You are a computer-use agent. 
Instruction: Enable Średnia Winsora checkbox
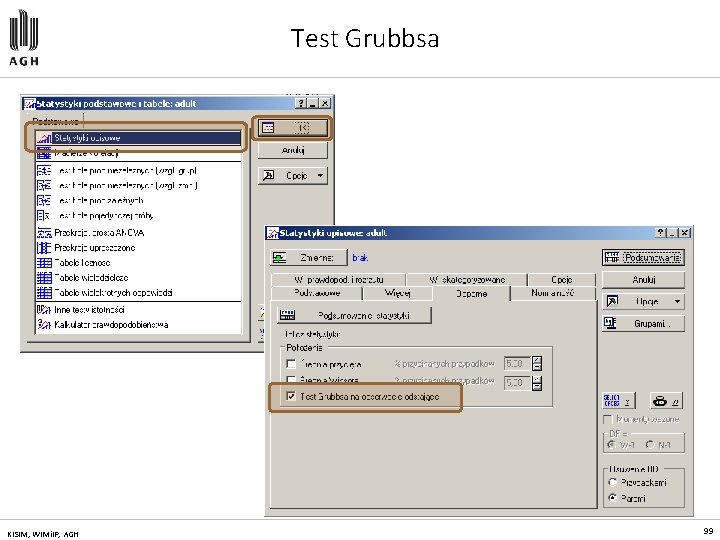[291, 380]
